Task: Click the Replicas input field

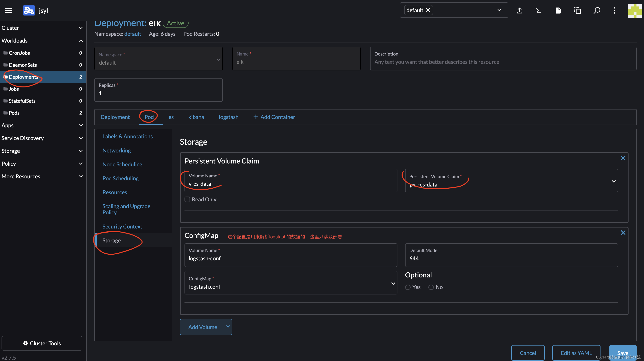Action: [x=159, y=90]
